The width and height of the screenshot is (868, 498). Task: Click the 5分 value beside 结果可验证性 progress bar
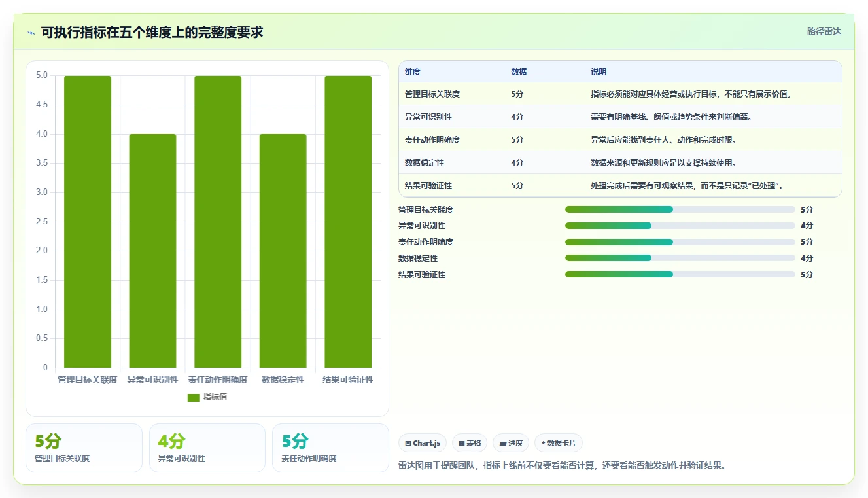point(807,275)
